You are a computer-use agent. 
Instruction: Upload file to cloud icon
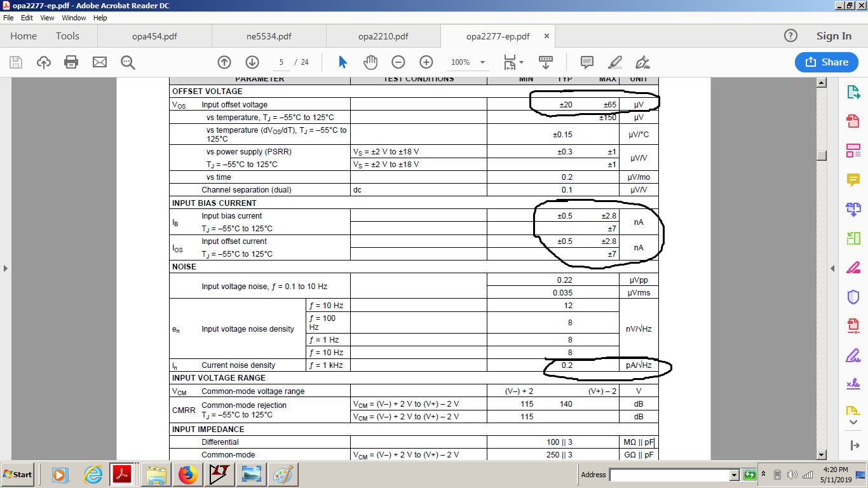coord(44,62)
